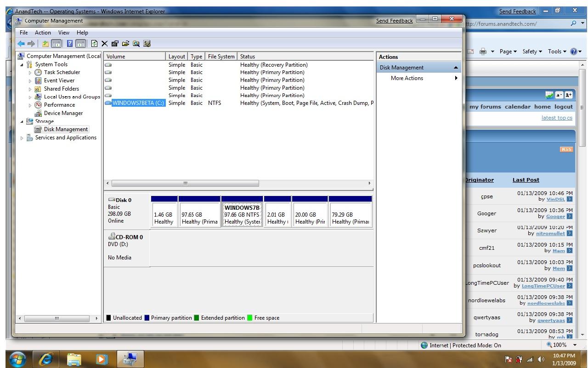Go back using the blue arrow
Image resolution: width=588 pixels, height=368 pixels.
click(x=21, y=44)
